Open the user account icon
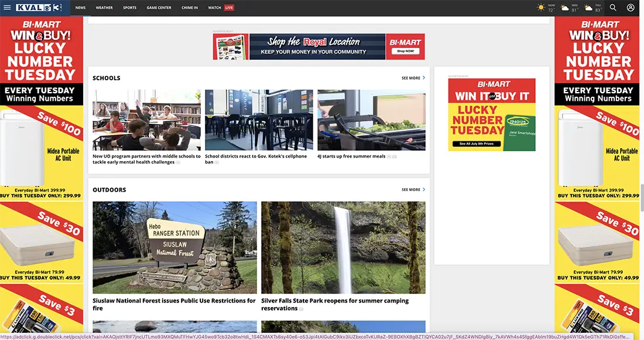The width and height of the screenshot is (644, 340). [631, 8]
